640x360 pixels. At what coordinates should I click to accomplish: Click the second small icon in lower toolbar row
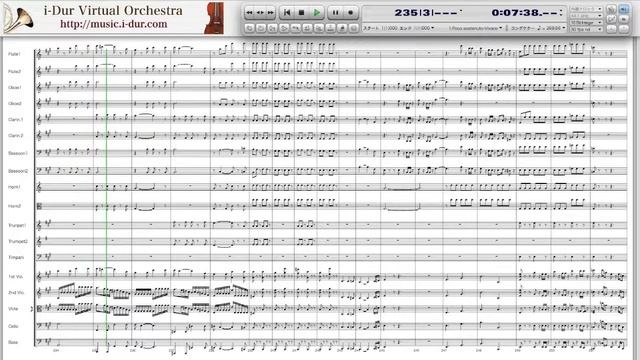(x=261, y=28)
